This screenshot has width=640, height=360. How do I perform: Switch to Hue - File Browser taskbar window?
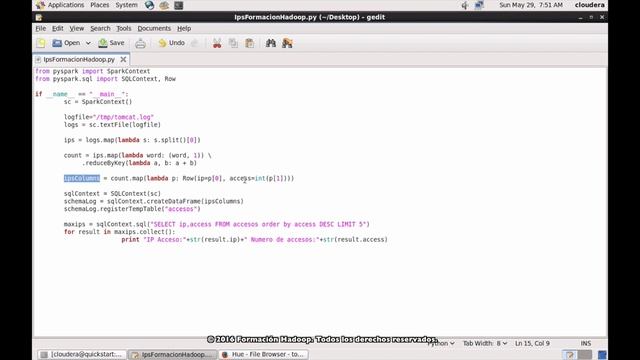[263, 354]
